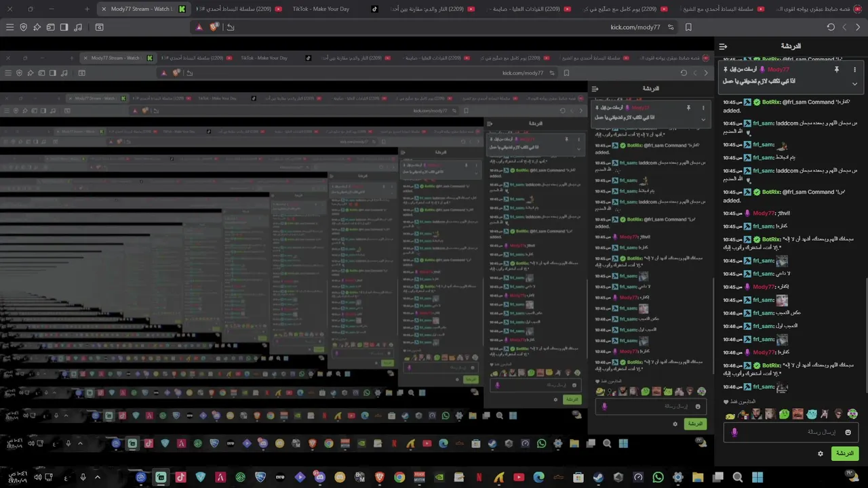868x488 pixels.
Task: Open TikTok from the taskbar
Action: pos(180,477)
